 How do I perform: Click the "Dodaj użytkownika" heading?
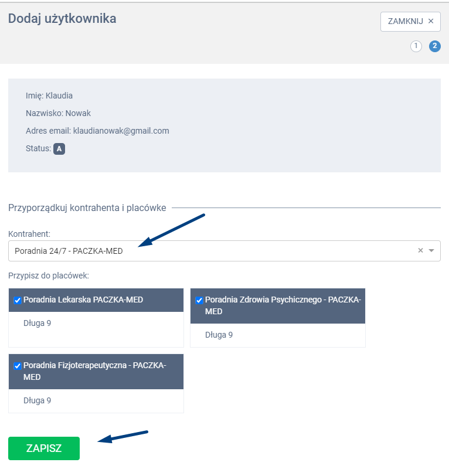click(62, 19)
